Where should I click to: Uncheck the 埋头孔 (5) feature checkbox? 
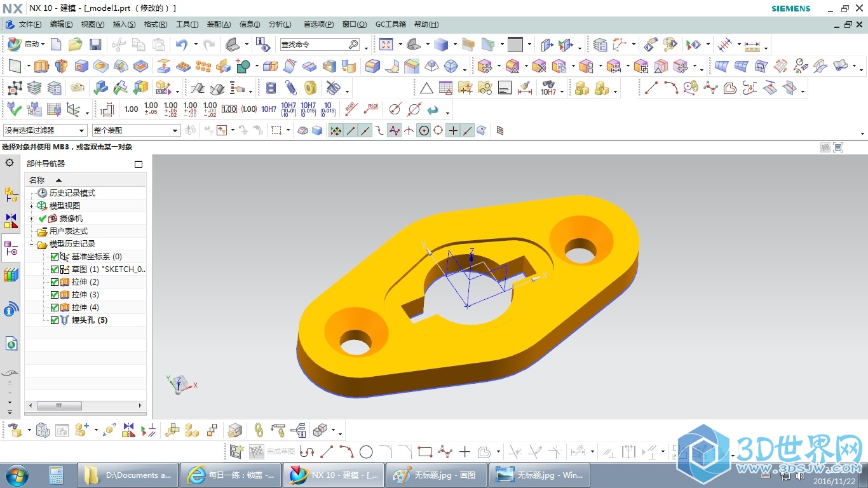pos(54,320)
